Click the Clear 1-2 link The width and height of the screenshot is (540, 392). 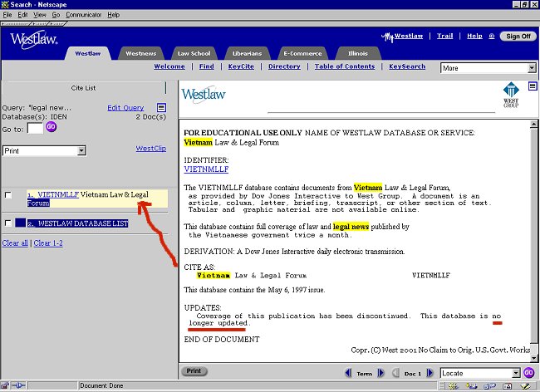pos(48,243)
